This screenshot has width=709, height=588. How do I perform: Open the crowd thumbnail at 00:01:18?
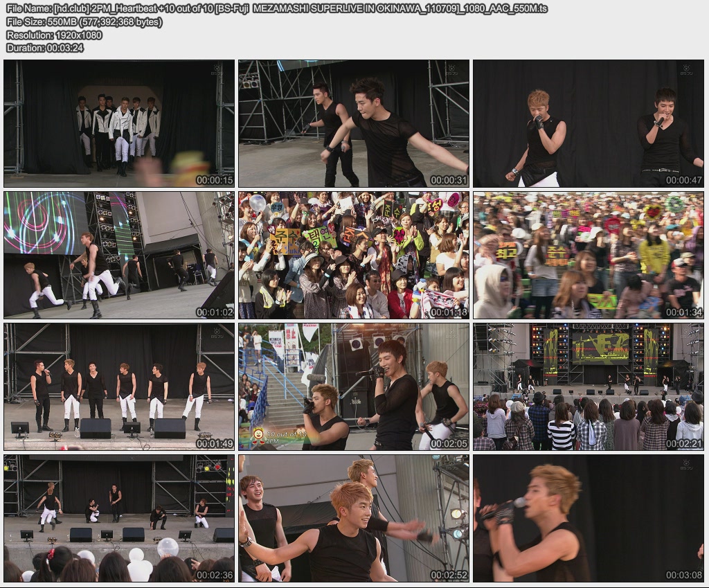coord(354,255)
